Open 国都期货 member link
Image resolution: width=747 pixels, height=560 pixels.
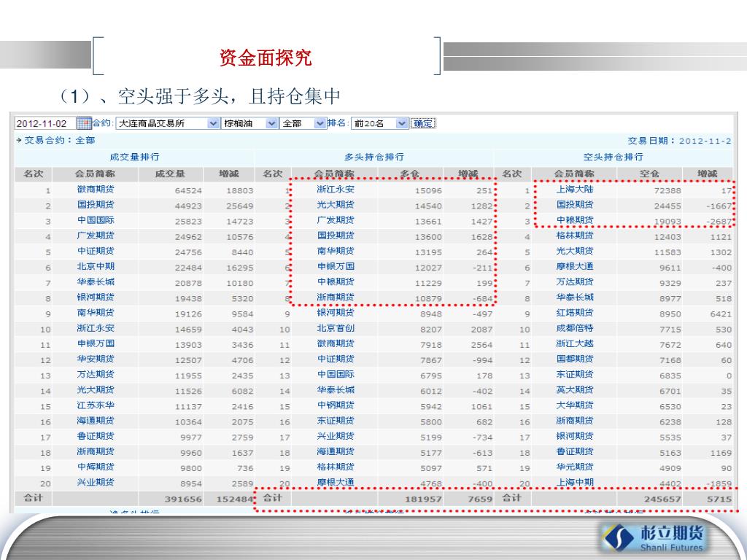coord(575,359)
